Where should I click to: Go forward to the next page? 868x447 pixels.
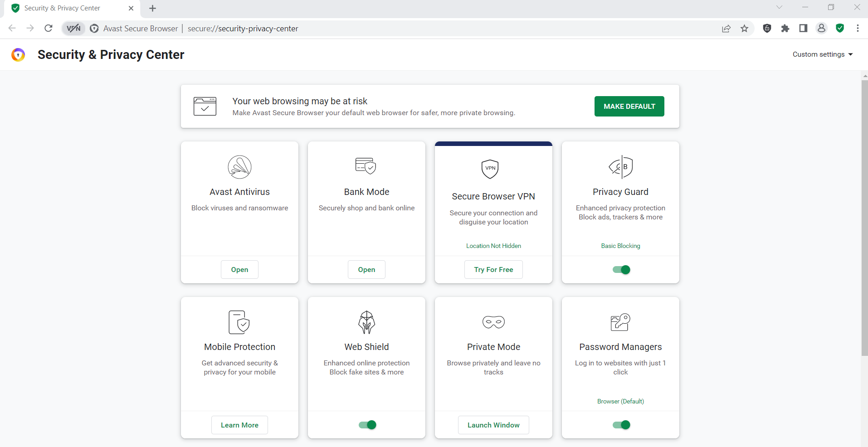click(30, 28)
